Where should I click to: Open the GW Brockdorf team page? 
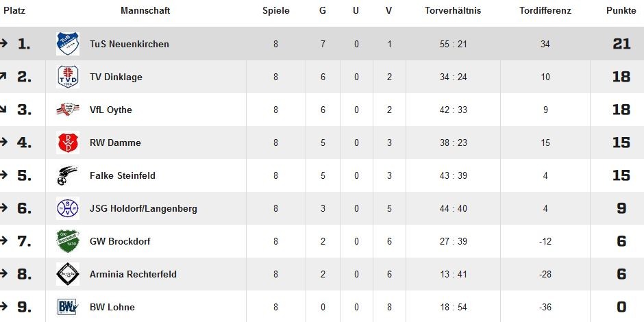pyautogui.click(x=120, y=241)
